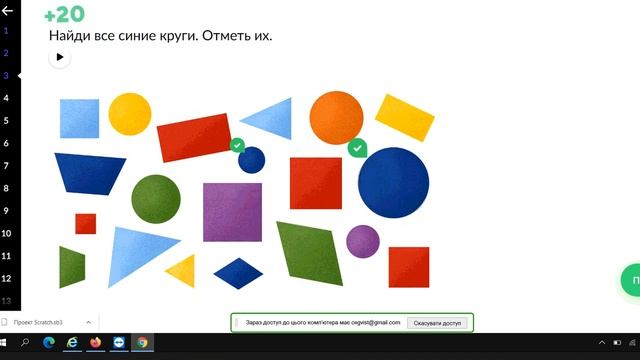Go to question 8
Screen dimensions: 640x360
(6, 188)
